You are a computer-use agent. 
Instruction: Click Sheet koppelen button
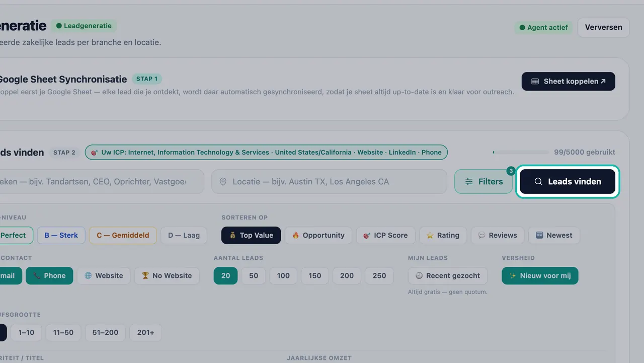pyautogui.click(x=569, y=82)
